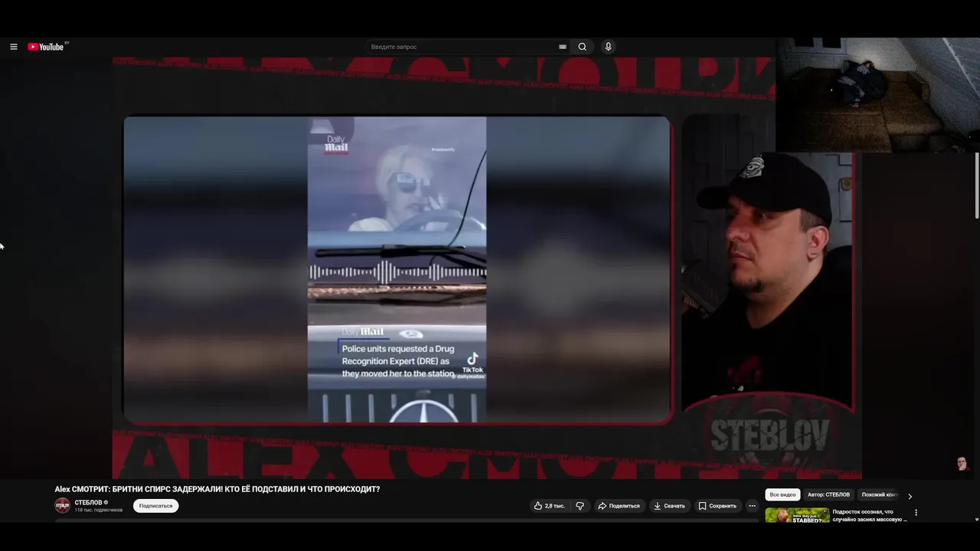This screenshot has height=551, width=980.
Task: Click the 'Скачать' download button
Action: pyautogui.click(x=669, y=506)
